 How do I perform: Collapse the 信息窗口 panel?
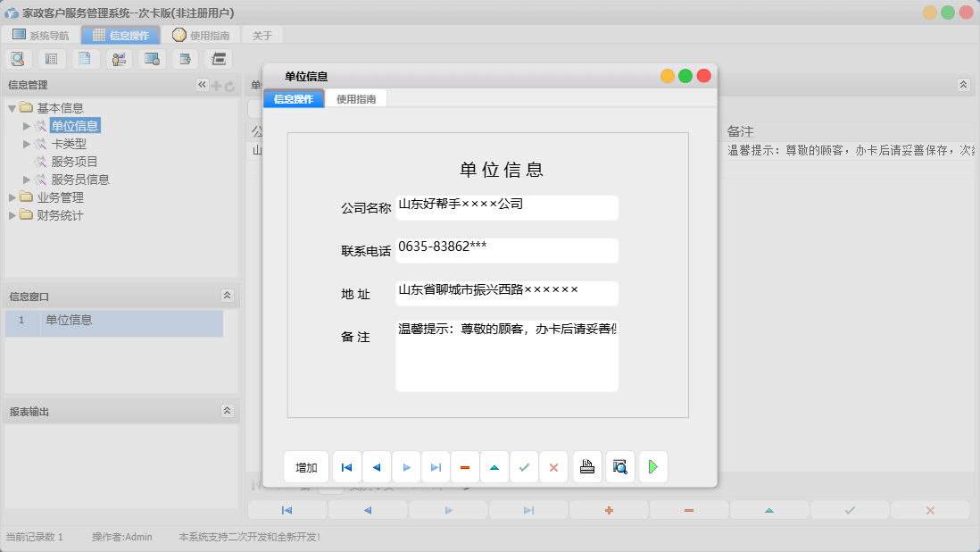[x=228, y=296]
